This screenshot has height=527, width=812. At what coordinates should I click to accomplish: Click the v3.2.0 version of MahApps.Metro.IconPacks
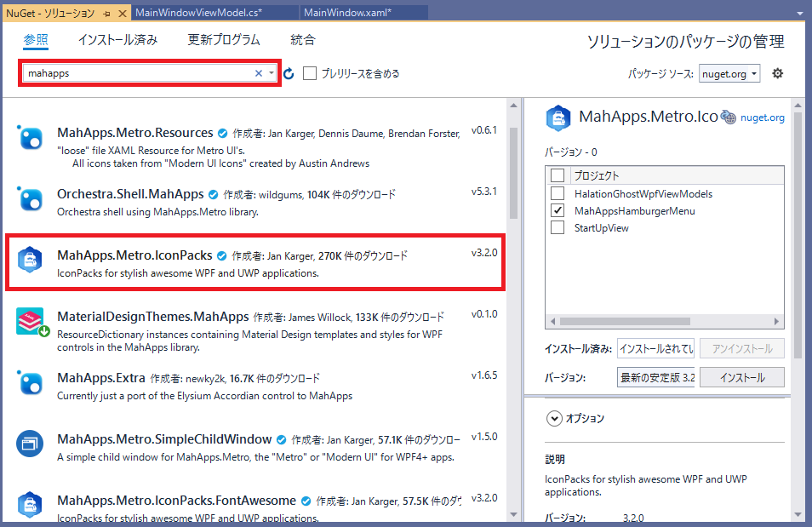click(484, 253)
